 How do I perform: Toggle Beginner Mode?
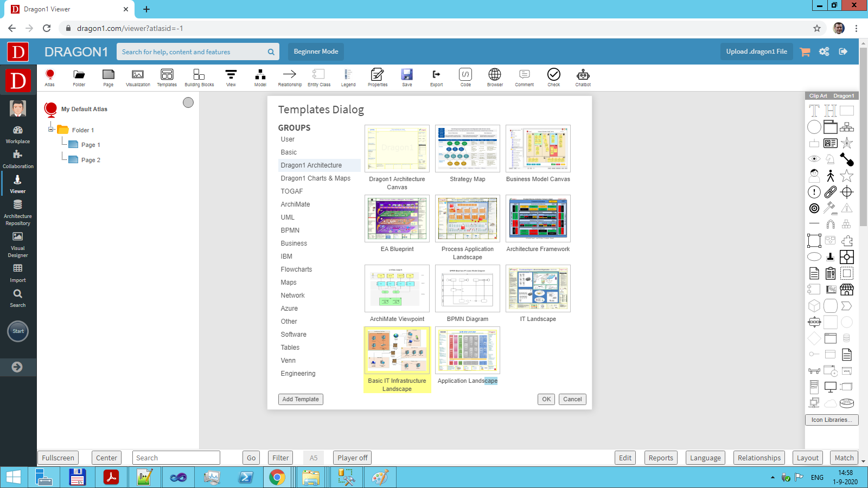[x=316, y=52]
